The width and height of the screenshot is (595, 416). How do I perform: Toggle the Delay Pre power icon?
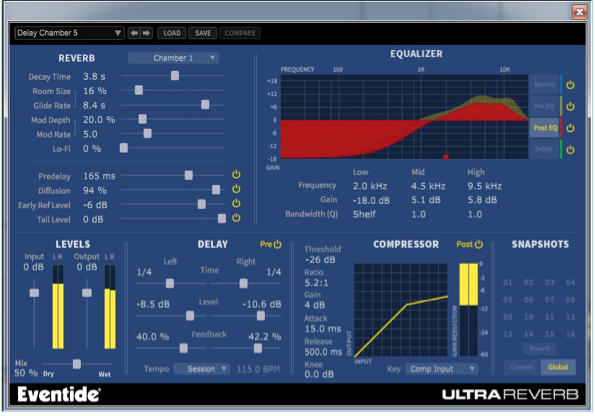click(278, 244)
